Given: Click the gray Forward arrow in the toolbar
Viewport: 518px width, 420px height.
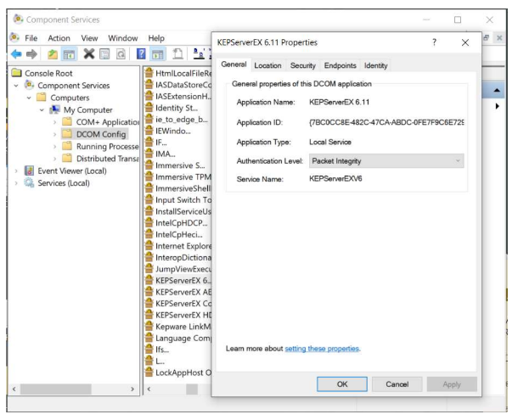Looking at the screenshot, I should click(31, 53).
